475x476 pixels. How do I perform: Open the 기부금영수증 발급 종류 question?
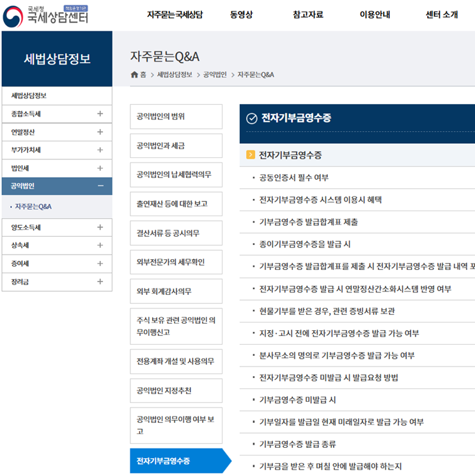tap(297, 444)
